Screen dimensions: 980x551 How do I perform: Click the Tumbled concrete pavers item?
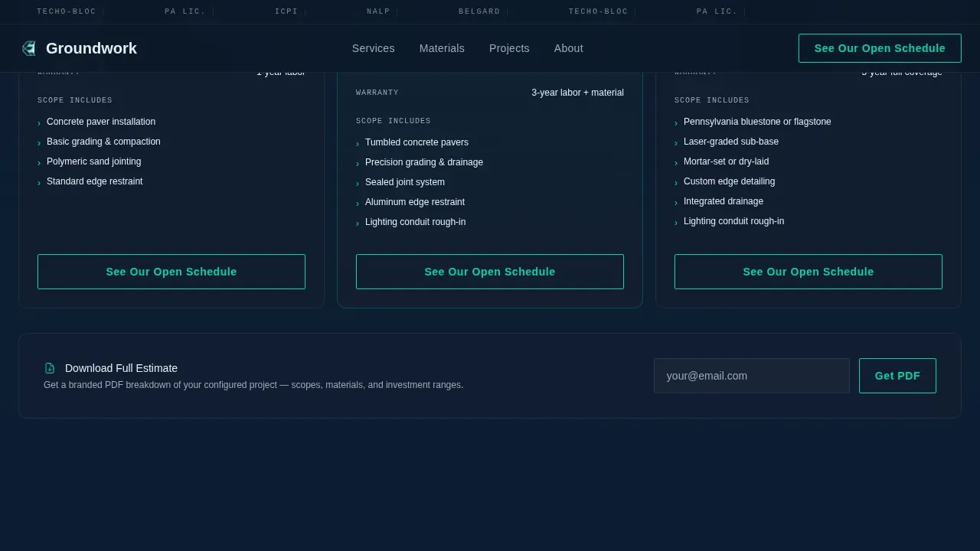click(416, 142)
